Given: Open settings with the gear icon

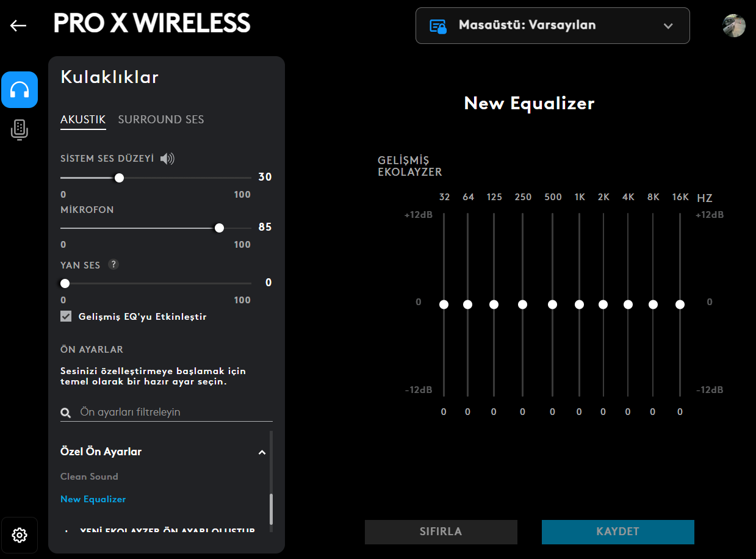Looking at the screenshot, I should 20,535.
